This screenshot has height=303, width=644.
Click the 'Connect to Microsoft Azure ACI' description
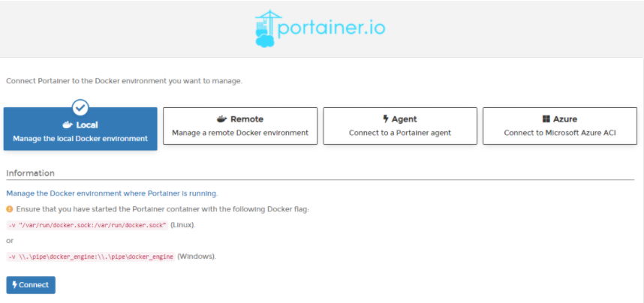click(560, 133)
